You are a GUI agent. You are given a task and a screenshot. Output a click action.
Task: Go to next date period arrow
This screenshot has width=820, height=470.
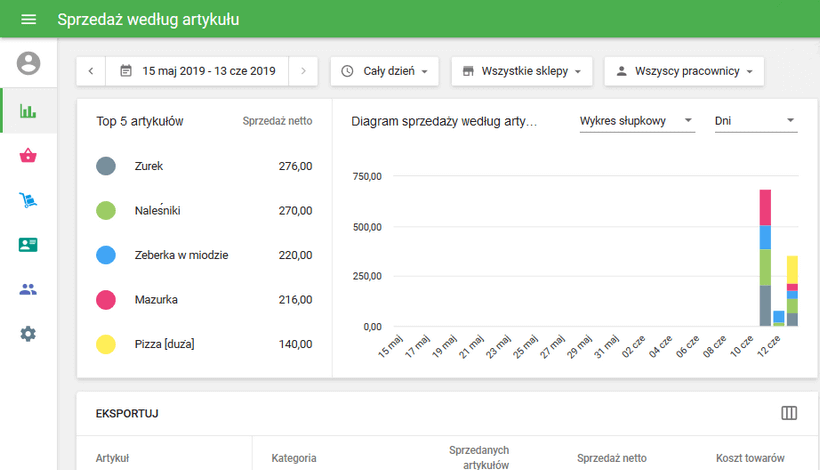(304, 71)
